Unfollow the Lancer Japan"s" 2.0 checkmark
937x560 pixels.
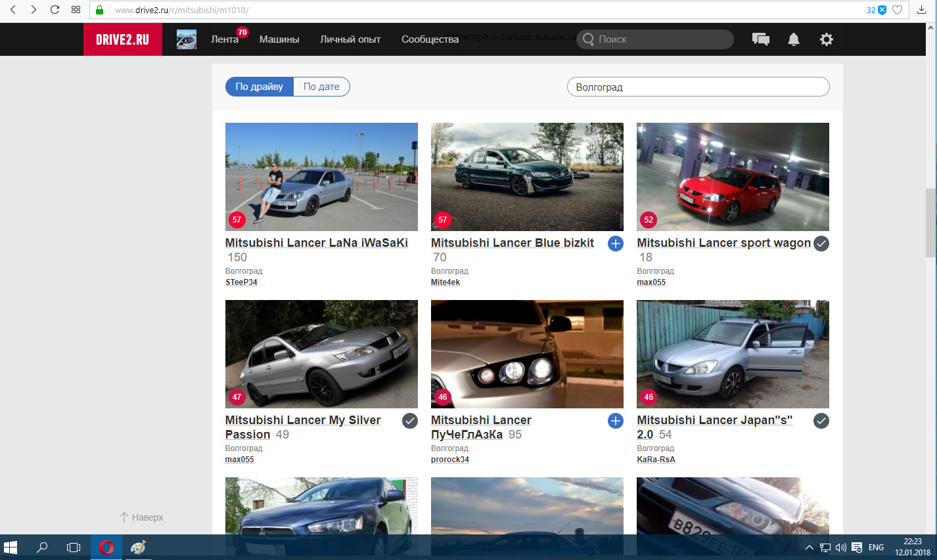click(821, 421)
